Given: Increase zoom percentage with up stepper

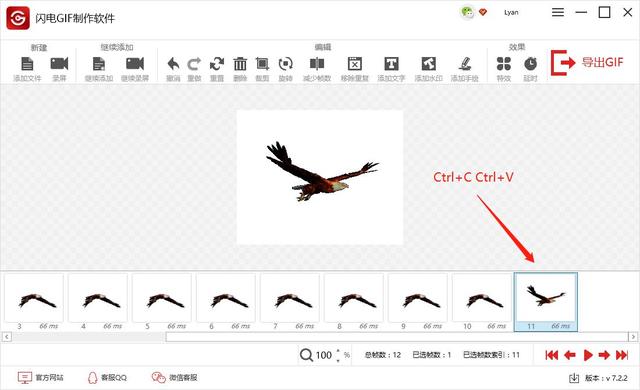Looking at the screenshot, I should [338, 351].
